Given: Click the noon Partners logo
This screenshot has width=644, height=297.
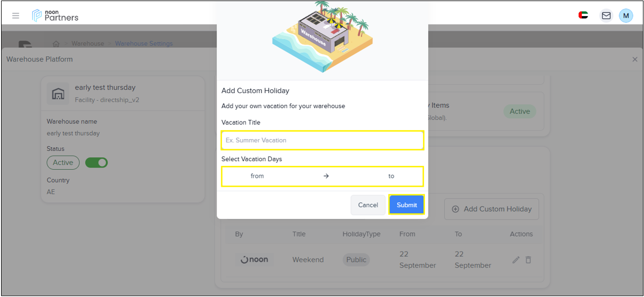Looking at the screenshot, I should (x=55, y=16).
